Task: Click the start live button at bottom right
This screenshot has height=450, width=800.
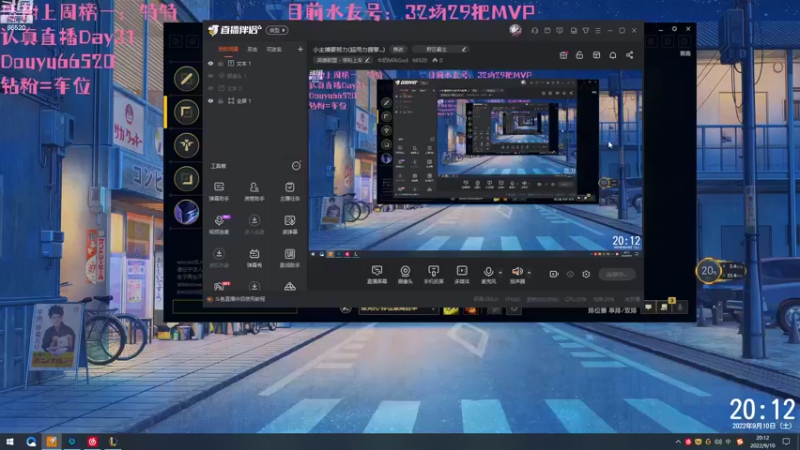Action: pyautogui.click(x=617, y=274)
